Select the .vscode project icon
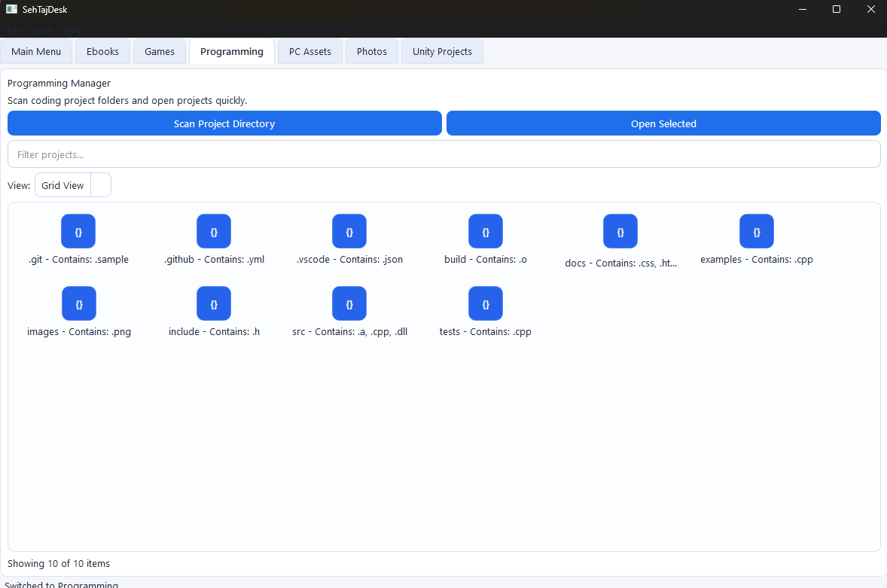Screen dimensions: 887x588 [x=349, y=231]
